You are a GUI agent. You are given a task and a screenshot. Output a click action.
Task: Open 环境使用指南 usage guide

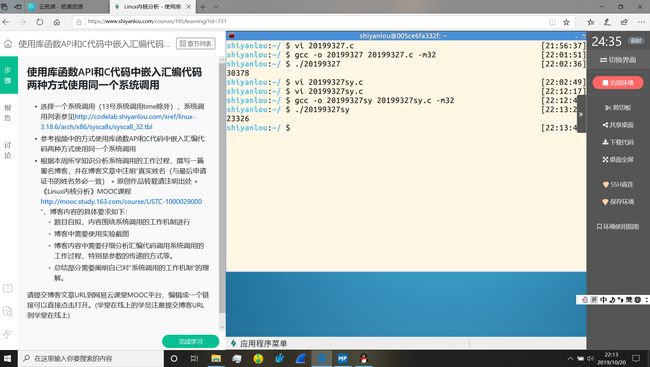618,226
